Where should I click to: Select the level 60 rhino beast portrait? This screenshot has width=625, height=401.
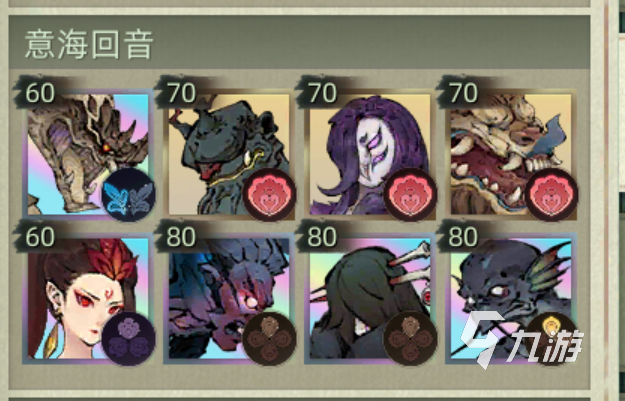[88, 154]
